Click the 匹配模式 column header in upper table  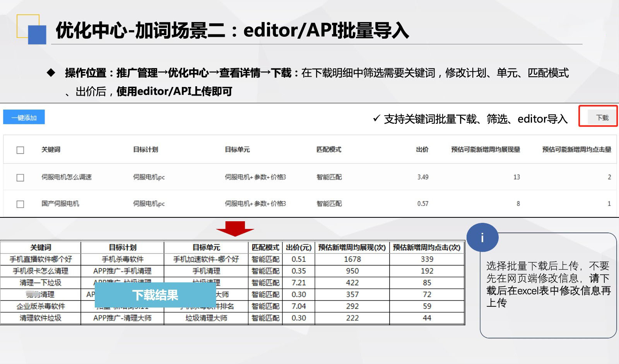pyautogui.click(x=329, y=149)
